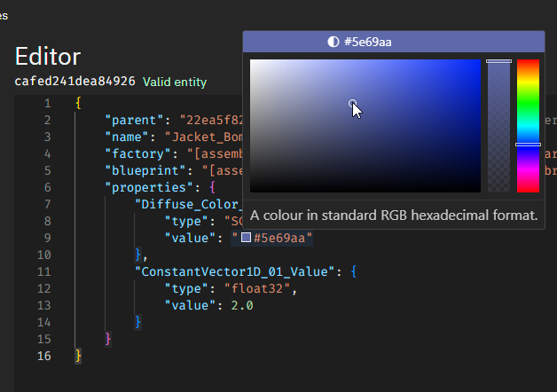Click line number 1 in the gutter
557x392 pixels.
coord(48,104)
